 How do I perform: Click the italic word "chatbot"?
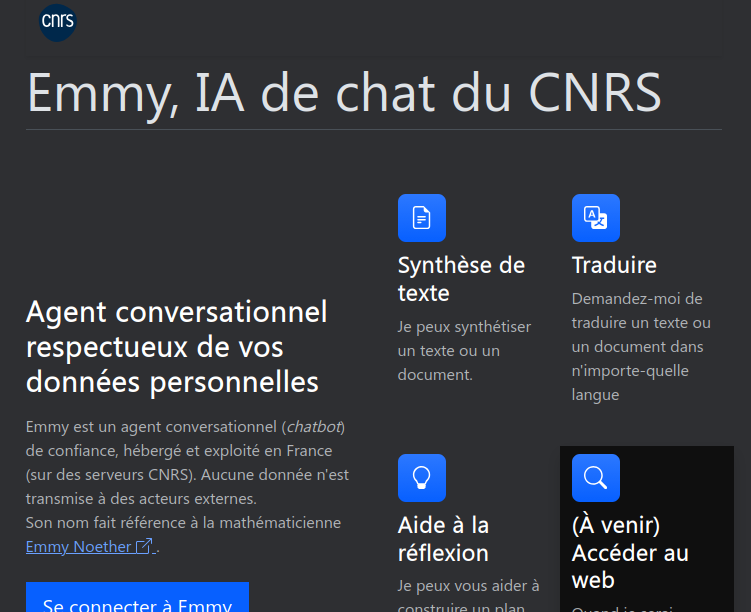coord(313,427)
